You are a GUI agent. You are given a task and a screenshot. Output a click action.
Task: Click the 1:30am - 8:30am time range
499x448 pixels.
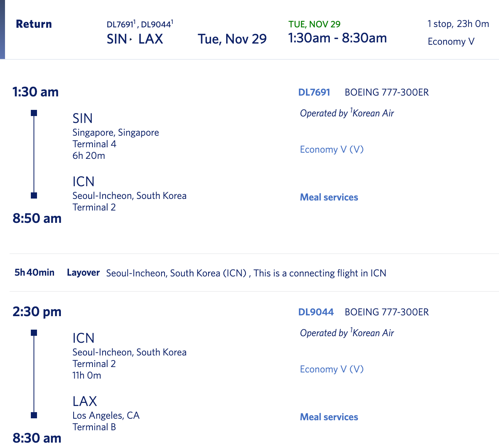click(x=337, y=38)
